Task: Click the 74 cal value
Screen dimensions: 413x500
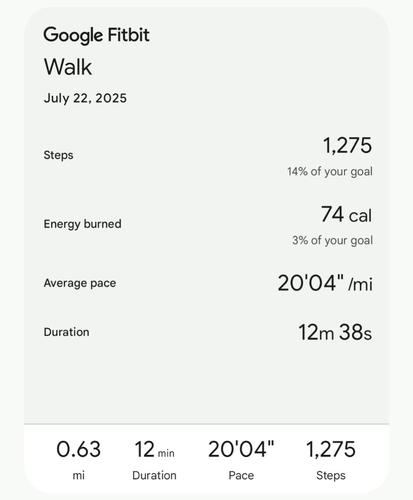Action: click(x=346, y=214)
